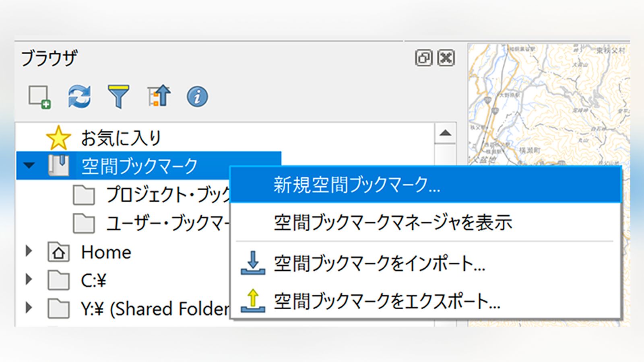Expand the Y:¥ Shared Folder node
644x362 pixels.
pyautogui.click(x=29, y=308)
